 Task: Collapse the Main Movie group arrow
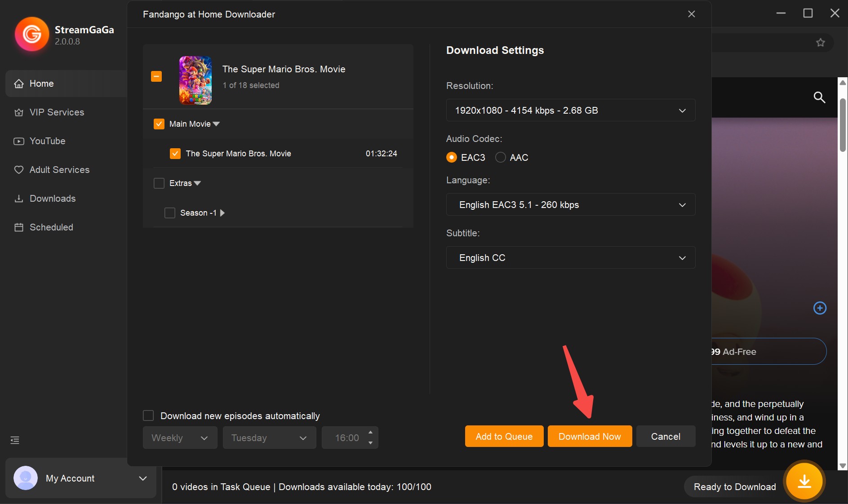click(x=216, y=124)
